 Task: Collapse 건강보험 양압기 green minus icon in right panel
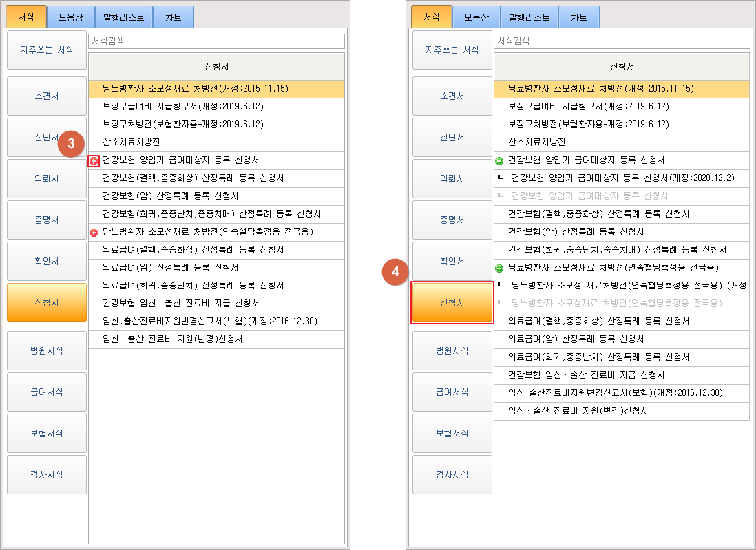click(499, 160)
